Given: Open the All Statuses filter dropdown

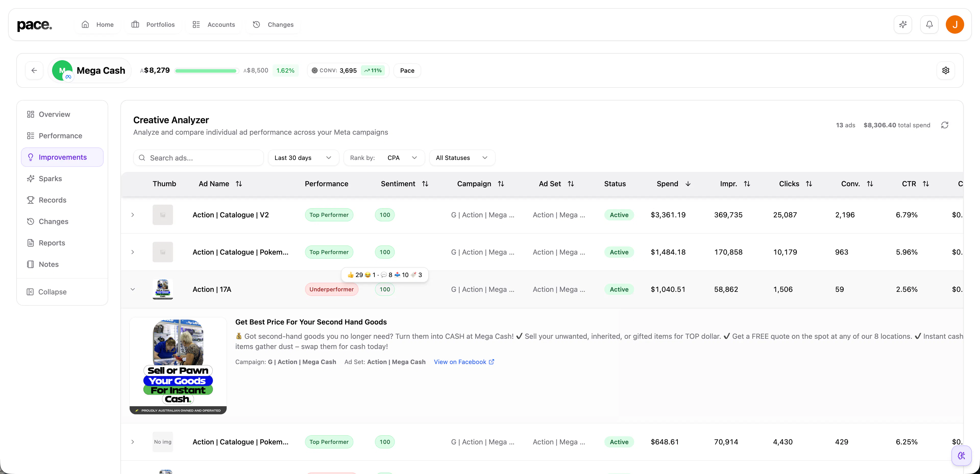Looking at the screenshot, I should [462, 158].
